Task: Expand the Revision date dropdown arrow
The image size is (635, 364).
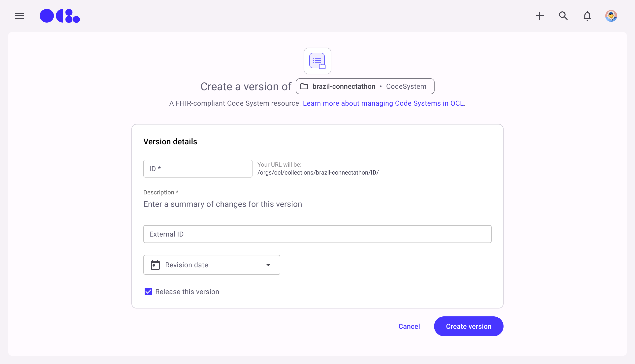Action: (268, 265)
